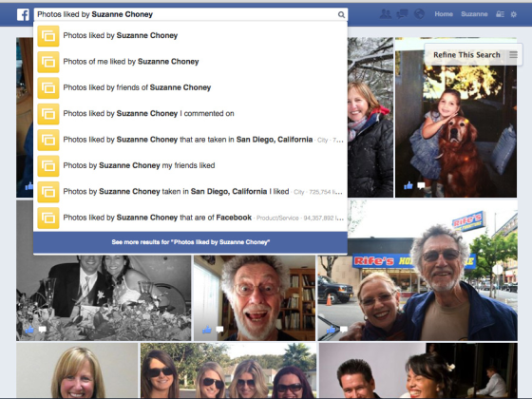Open the Refine This Search panel
Image resolution: width=532 pixels, height=399 pixels.
(x=473, y=55)
